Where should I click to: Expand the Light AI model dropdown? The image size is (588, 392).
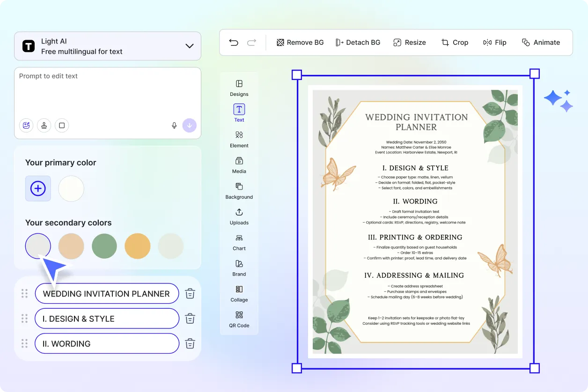coord(190,46)
